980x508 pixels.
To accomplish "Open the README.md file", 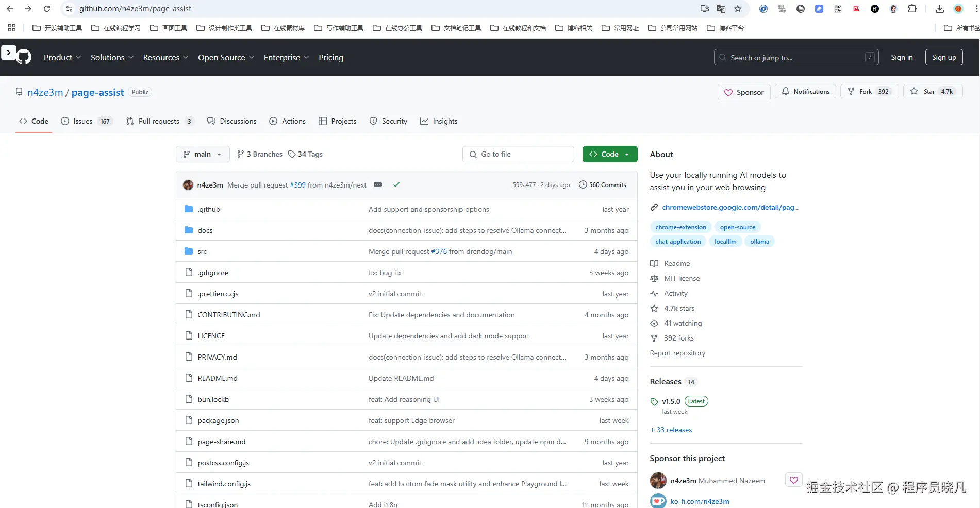I will tap(218, 378).
